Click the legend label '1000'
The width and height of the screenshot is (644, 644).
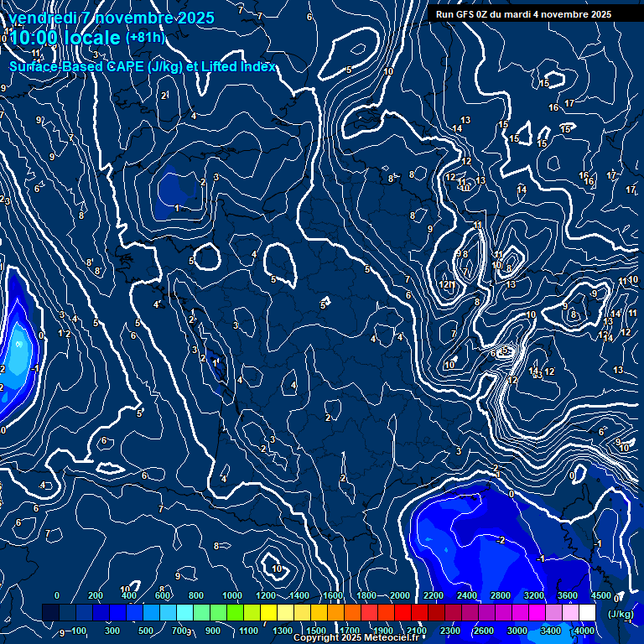coord(232,595)
